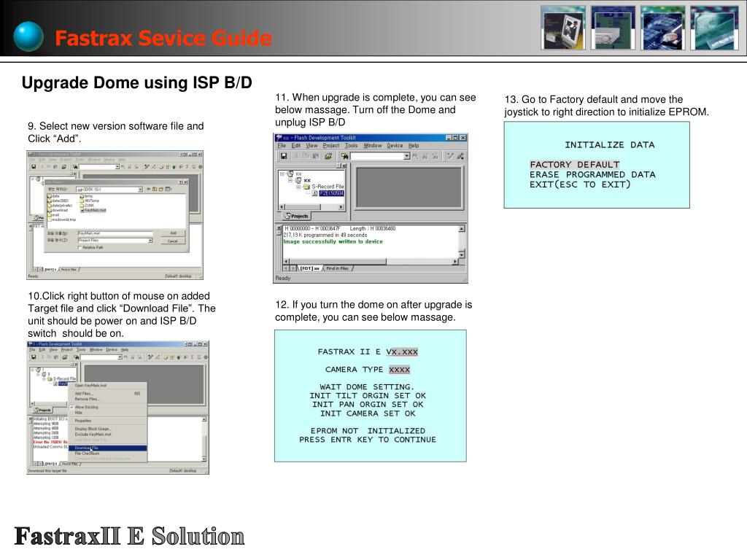Open View menu in step 11 toolkit window
The height and width of the screenshot is (560, 747).
[x=311, y=146]
